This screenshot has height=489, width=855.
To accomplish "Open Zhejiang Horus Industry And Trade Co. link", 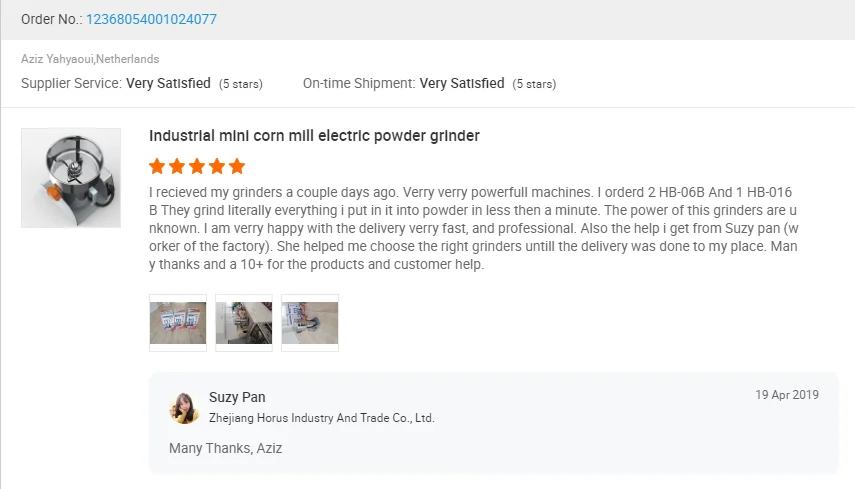I will click(x=321, y=418).
